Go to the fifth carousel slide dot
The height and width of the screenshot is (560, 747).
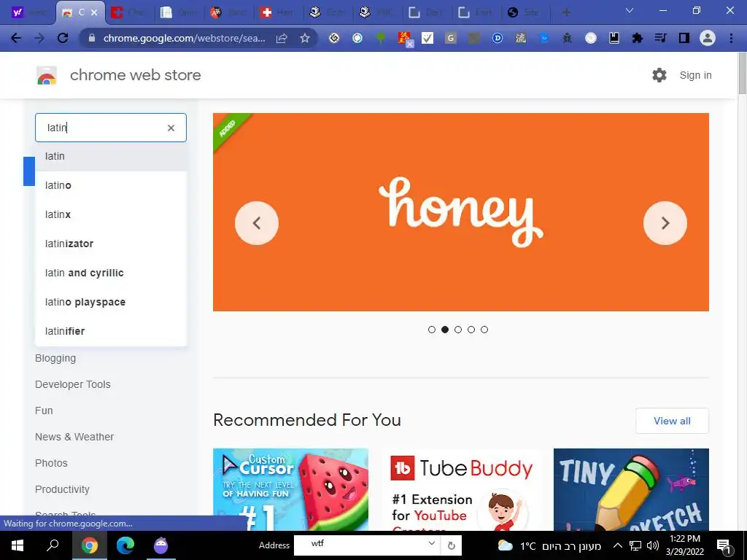point(484,330)
